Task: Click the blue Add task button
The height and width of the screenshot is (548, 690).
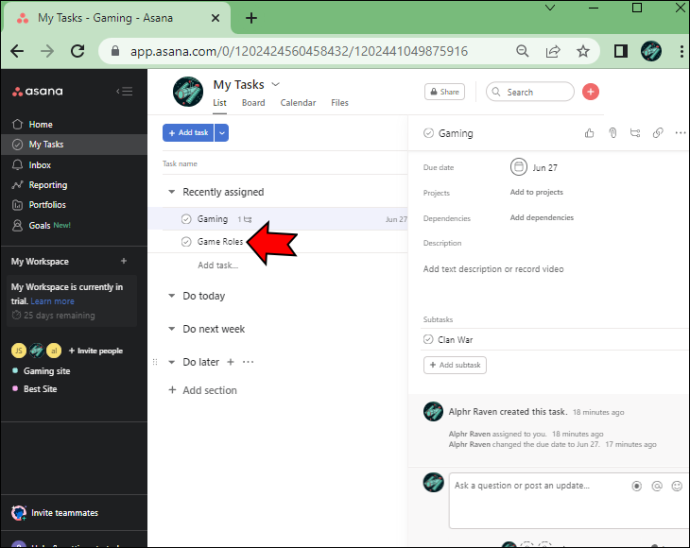Action: (x=188, y=132)
